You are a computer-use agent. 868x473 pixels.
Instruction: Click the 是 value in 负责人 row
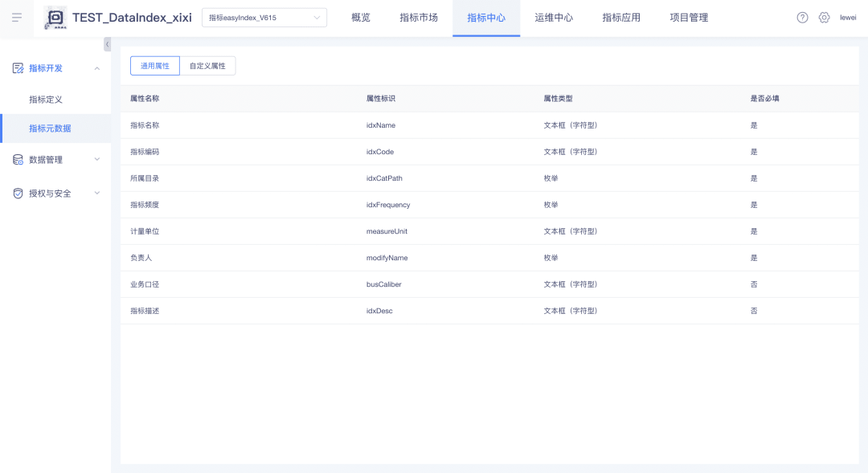pyautogui.click(x=753, y=258)
